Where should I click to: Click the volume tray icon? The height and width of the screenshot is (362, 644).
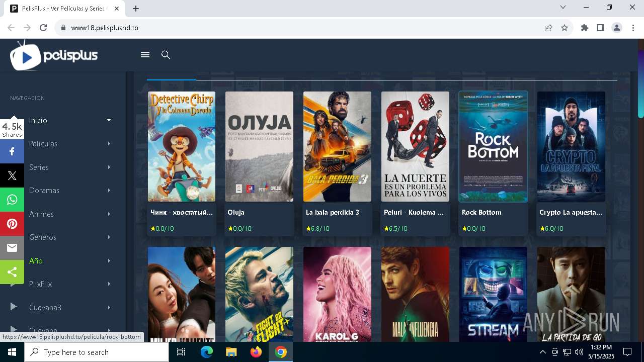(x=579, y=352)
